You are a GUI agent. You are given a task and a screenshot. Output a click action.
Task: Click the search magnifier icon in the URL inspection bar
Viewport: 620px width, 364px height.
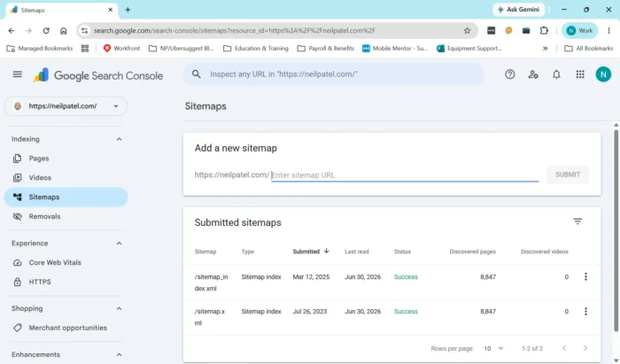196,74
